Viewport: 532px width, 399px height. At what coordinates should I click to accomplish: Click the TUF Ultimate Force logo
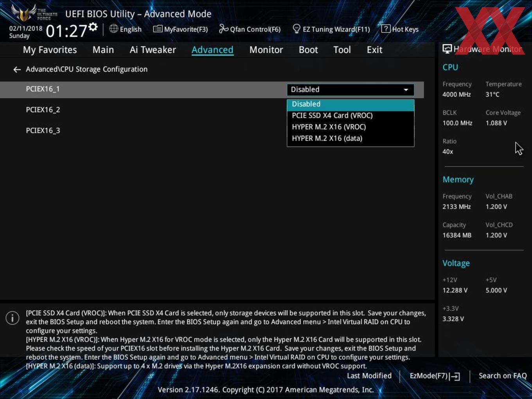pyautogui.click(x=34, y=13)
